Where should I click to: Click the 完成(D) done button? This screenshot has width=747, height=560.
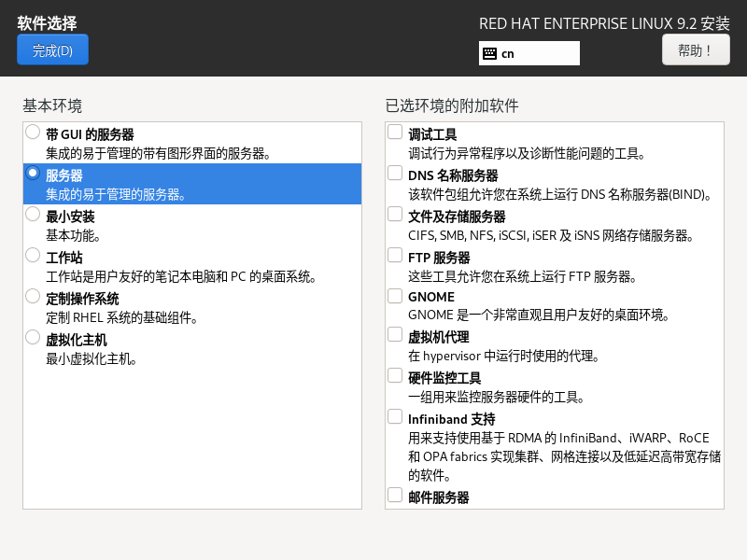click(52, 50)
